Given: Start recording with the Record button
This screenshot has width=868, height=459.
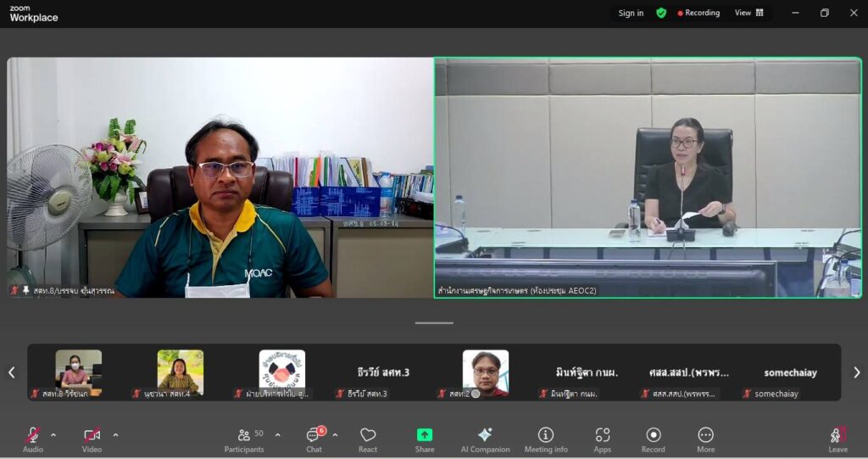Looking at the screenshot, I should (653, 439).
